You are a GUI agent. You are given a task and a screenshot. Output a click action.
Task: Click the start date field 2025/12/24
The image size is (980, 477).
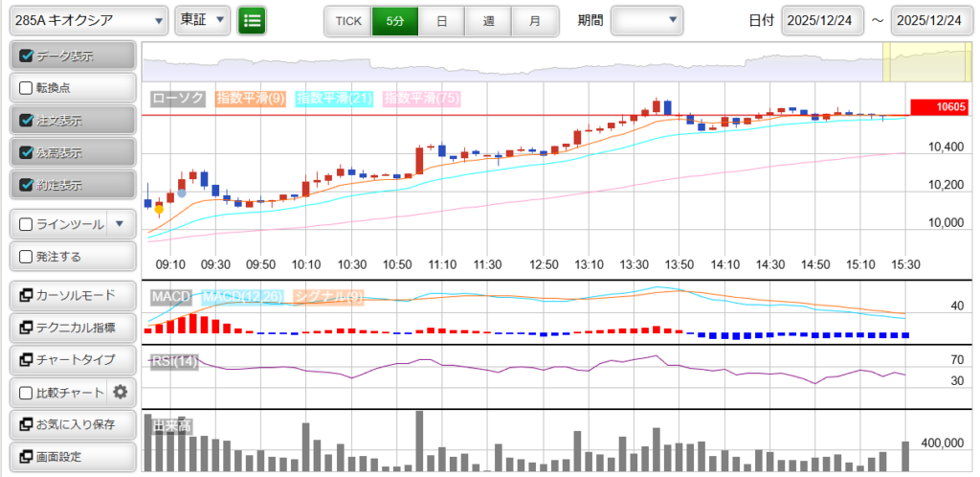pyautogui.click(x=822, y=20)
